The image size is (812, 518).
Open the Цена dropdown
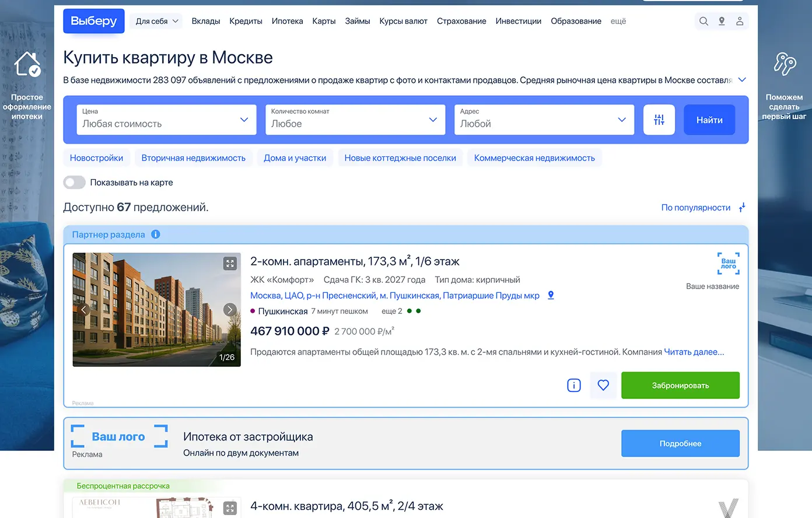point(166,120)
